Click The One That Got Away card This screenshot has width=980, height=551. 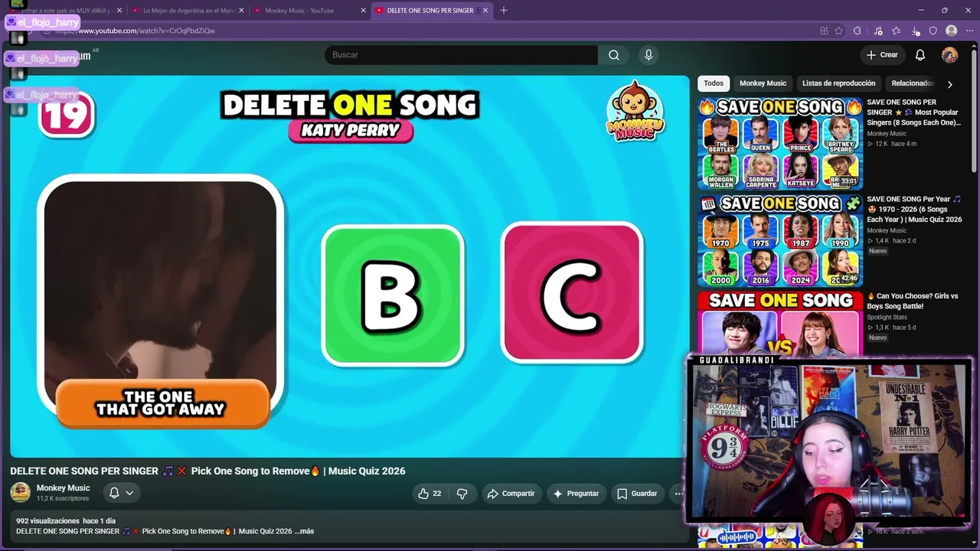[x=161, y=302]
